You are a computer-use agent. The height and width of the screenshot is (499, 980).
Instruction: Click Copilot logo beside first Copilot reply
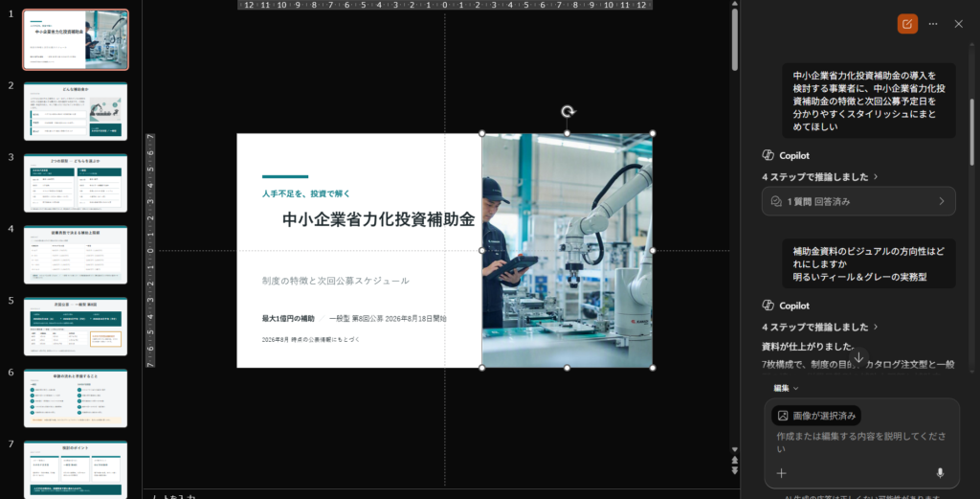[768, 155]
